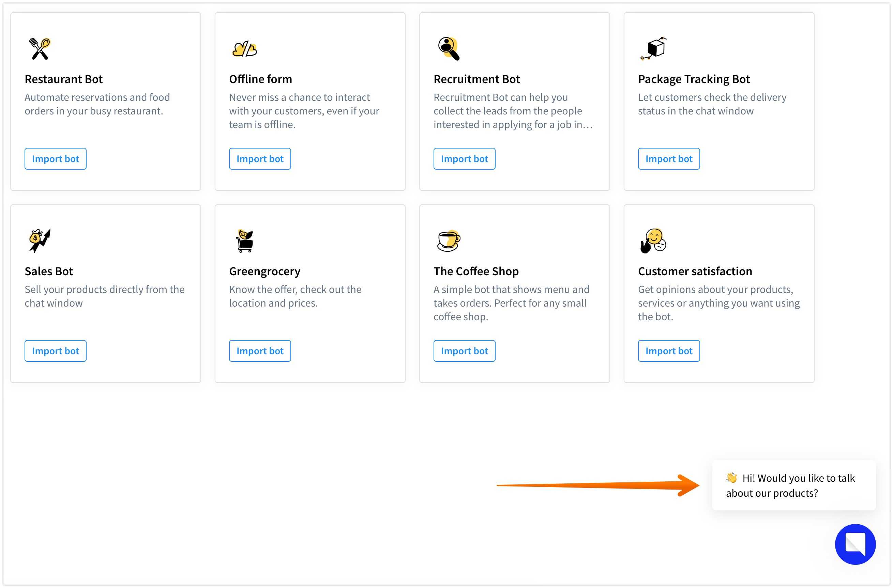Screen dimensions: 893x588
Task: Click the Greengrocery shopping cart icon
Action: (x=245, y=241)
